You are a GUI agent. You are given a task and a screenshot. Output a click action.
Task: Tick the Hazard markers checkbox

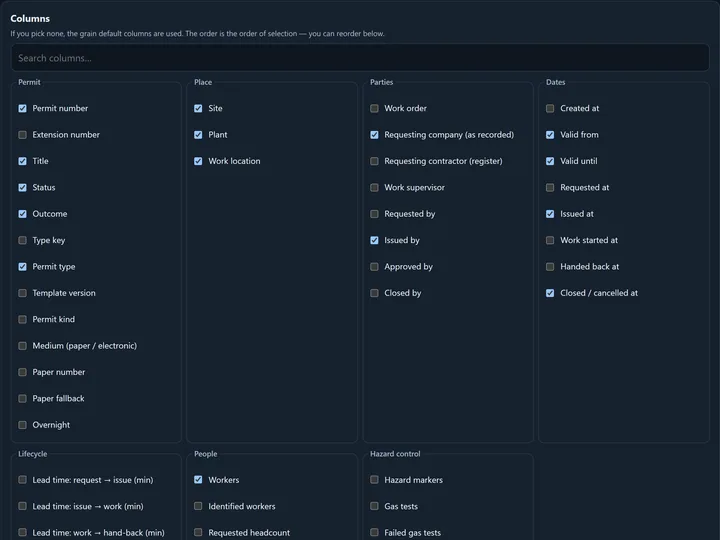coord(374,480)
